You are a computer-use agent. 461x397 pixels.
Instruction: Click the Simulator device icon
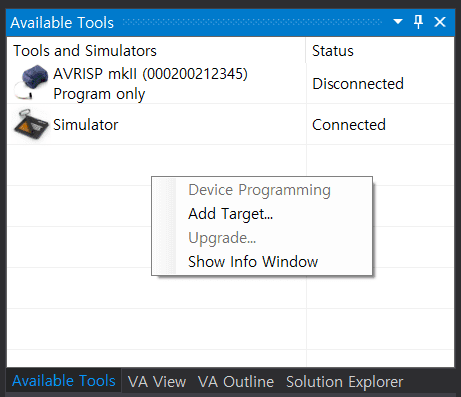coord(31,125)
